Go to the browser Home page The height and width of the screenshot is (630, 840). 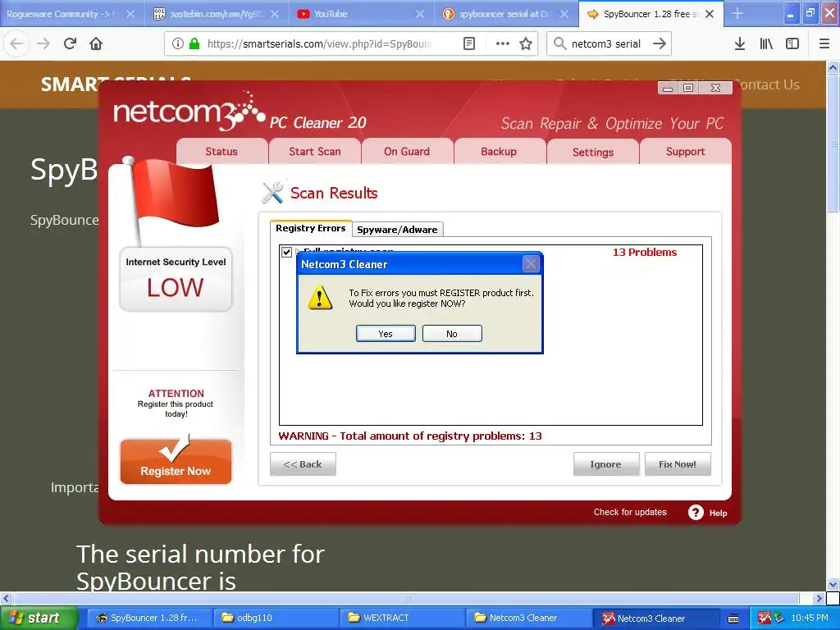point(96,43)
